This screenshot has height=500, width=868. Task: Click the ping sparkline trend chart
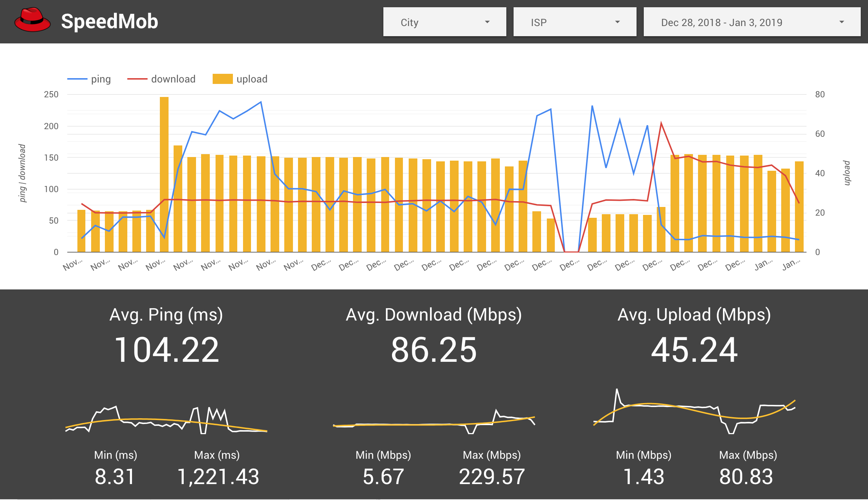[166, 420]
